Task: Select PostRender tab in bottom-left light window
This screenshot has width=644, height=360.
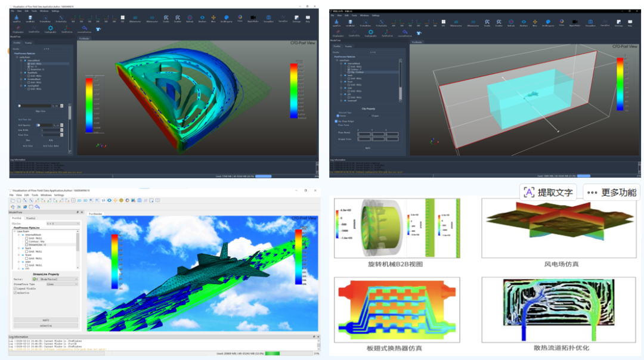Action: [x=95, y=214]
